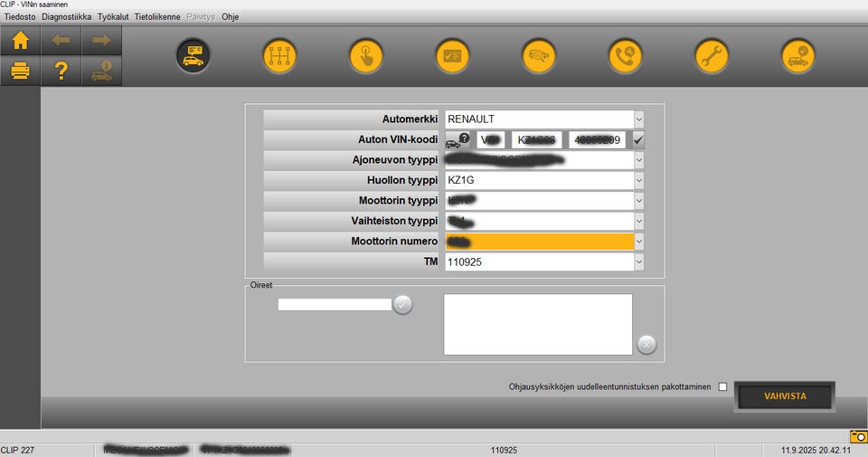Image resolution: width=868 pixels, height=457 pixels.
Task: Click the VAHVISTA button
Action: point(785,396)
